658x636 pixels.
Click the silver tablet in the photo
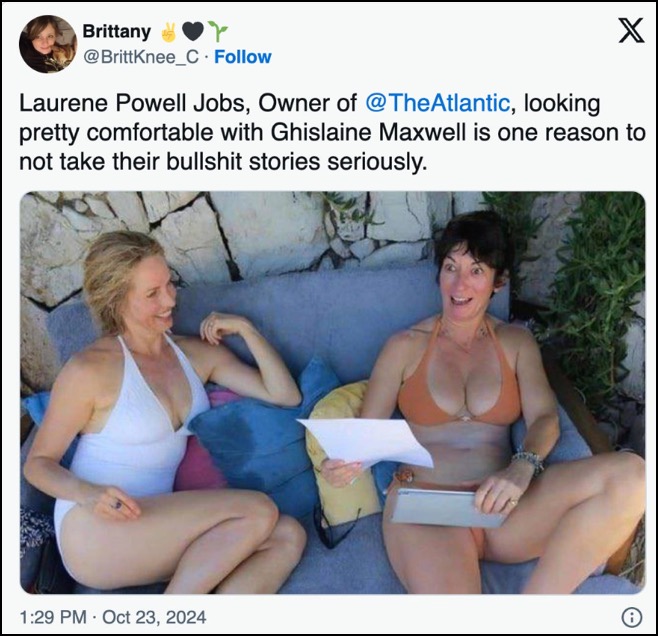click(x=445, y=508)
